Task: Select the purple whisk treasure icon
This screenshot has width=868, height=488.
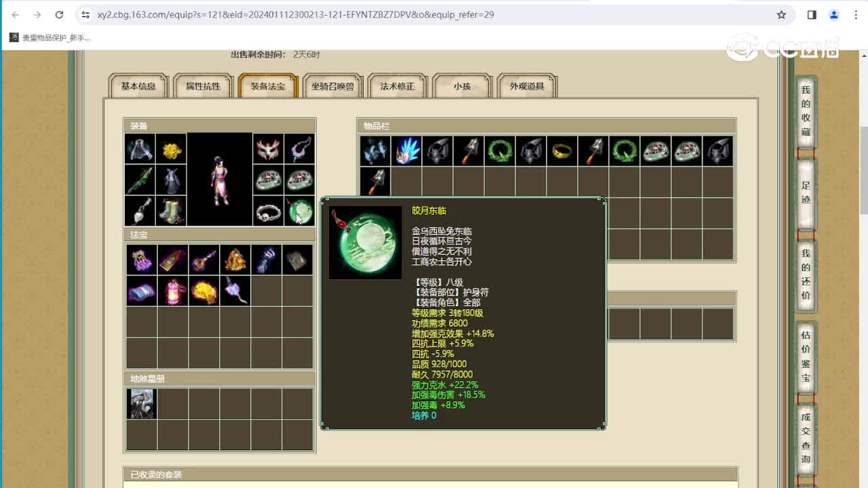Action: point(235,291)
